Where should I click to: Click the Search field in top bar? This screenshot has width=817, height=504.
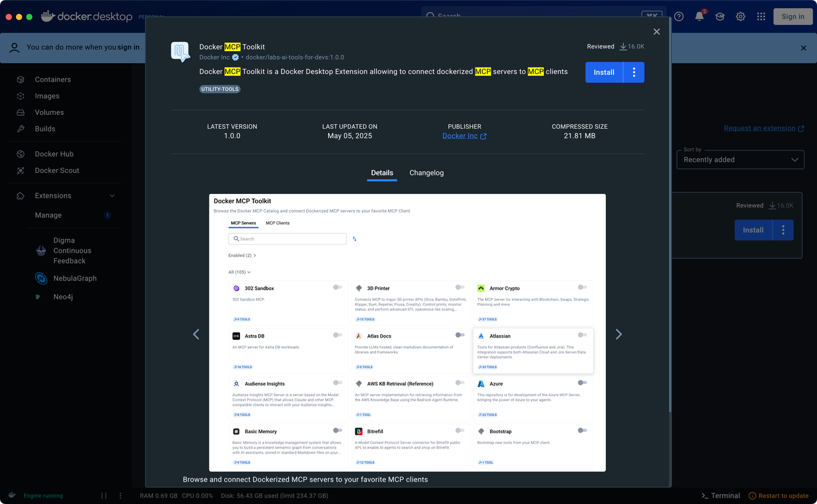click(x=543, y=16)
